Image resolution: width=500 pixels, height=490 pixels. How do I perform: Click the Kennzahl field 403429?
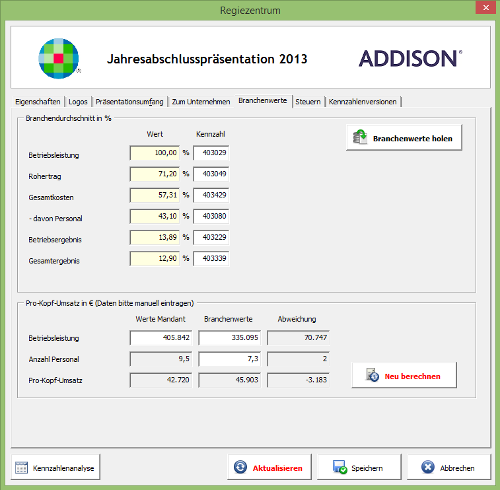[211, 195]
